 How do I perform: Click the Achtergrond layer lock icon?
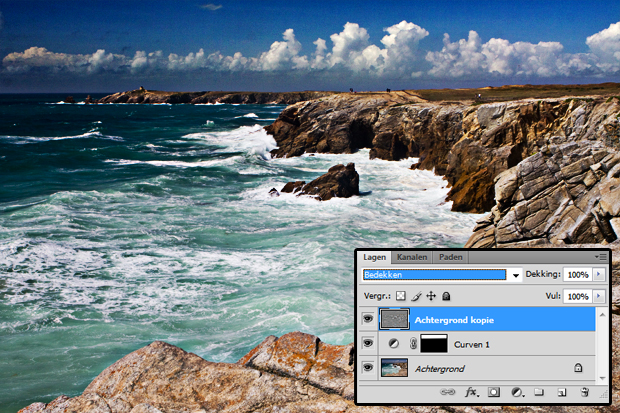(x=578, y=368)
